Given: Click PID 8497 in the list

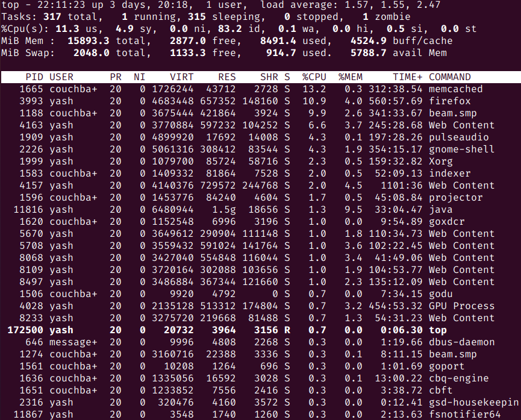Looking at the screenshot, I should [31, 282].
